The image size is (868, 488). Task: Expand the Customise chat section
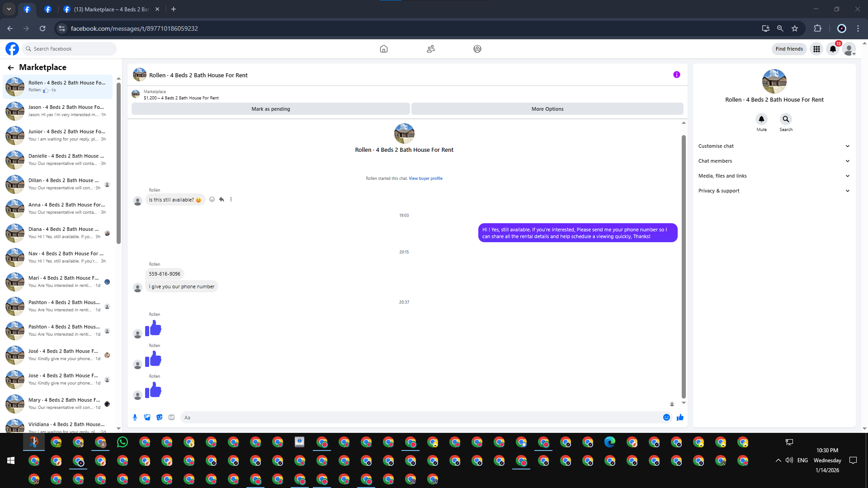(774, 146)
